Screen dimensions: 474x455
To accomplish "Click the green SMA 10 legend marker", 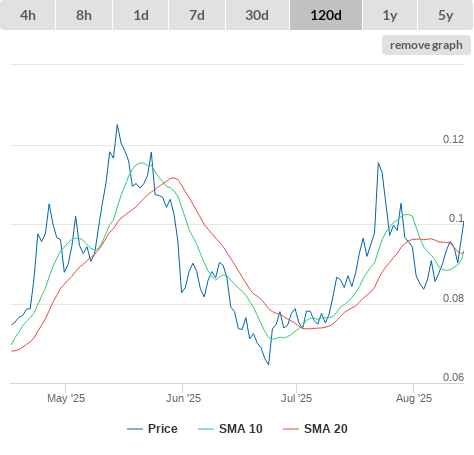I will tap(206, 429).
